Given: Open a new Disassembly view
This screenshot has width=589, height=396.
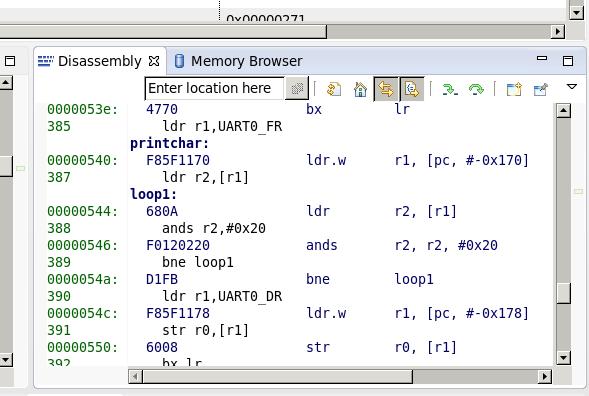Looking at the screenshot, I should (514, 89).
